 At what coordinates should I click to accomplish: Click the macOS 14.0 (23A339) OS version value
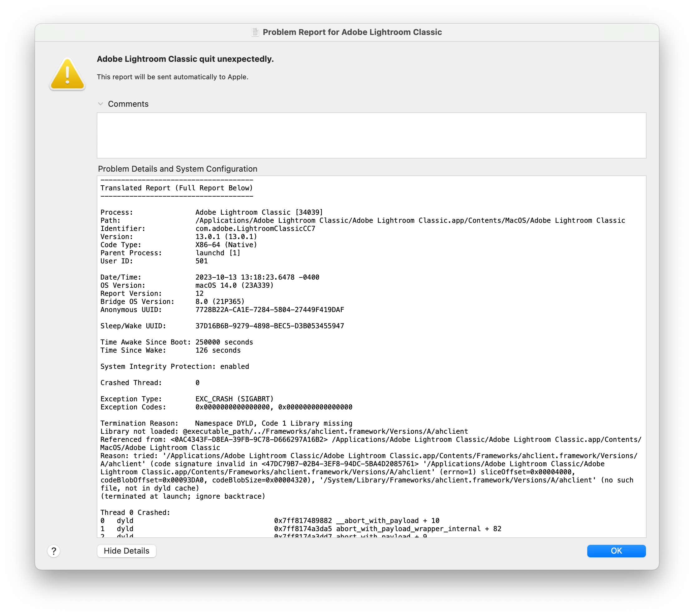pyautogui.click(x=234, y=286)
